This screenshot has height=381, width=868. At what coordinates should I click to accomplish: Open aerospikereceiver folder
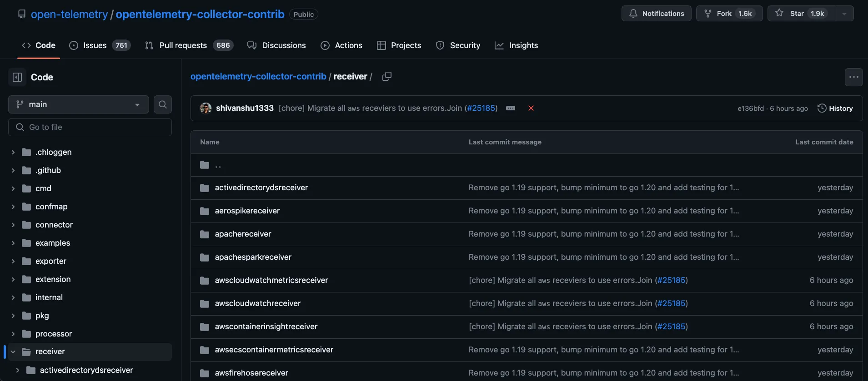[x=247, y=211]
